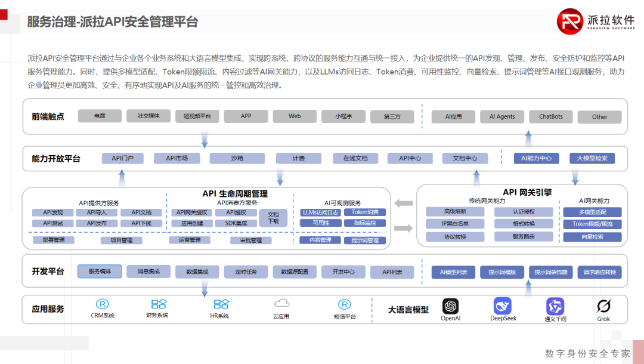Viewport: 644px width, 364px height.
Task: Select the 服务编排 module
Action: (x=100, y=271)
